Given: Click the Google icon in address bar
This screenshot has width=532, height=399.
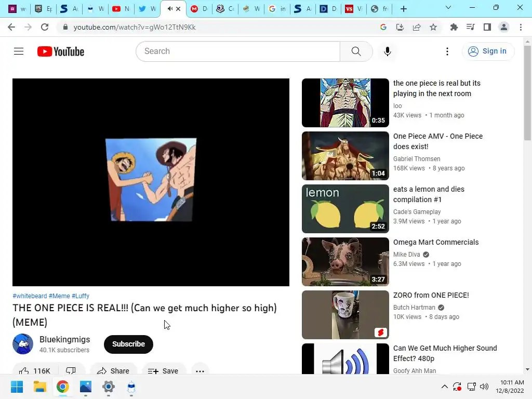Looking at the screenshot, I should 383,27.
